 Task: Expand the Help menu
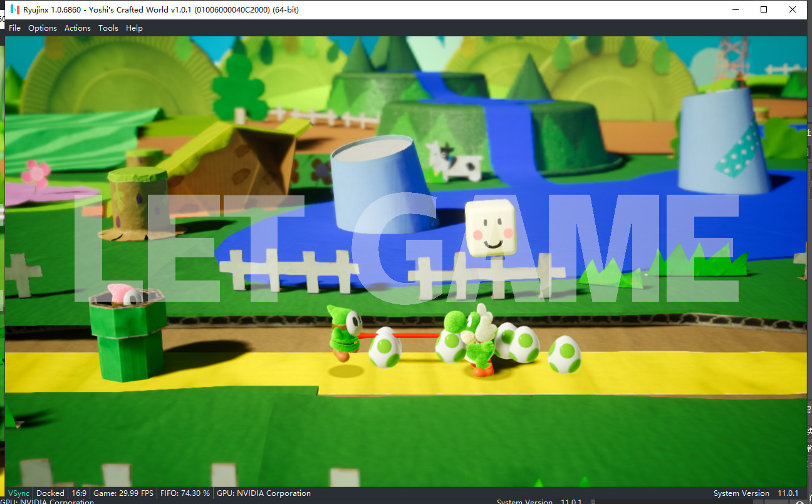pyautogui.click(x=134, y=28)
